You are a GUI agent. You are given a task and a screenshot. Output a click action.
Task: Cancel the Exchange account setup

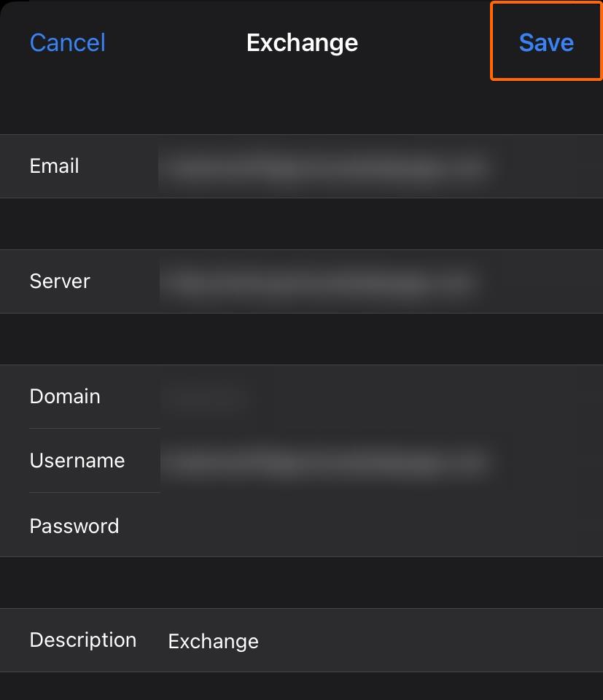[67, 42]
